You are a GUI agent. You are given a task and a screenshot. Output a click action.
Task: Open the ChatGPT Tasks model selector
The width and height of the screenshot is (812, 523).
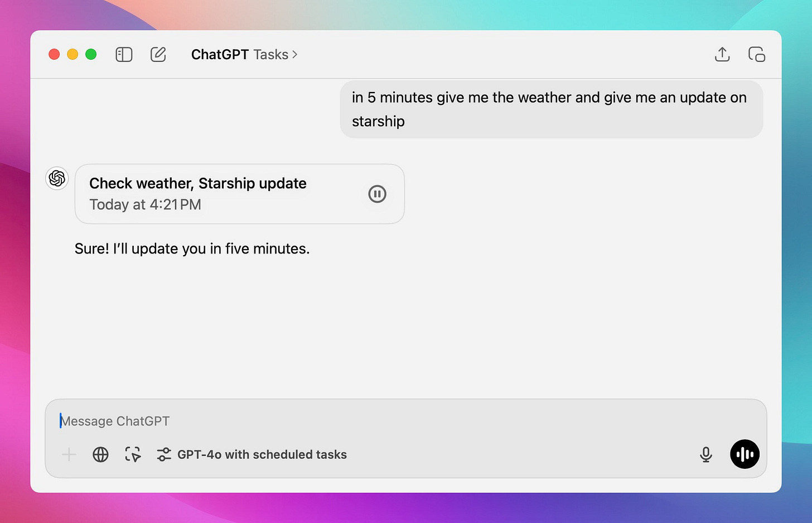pyautogui.click(x=244, y=54)
